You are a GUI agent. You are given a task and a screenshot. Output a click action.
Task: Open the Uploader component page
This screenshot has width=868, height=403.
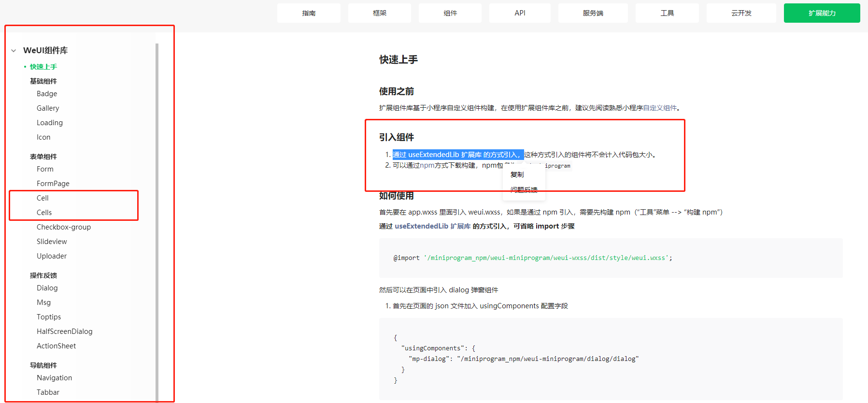tap(52, 256)
